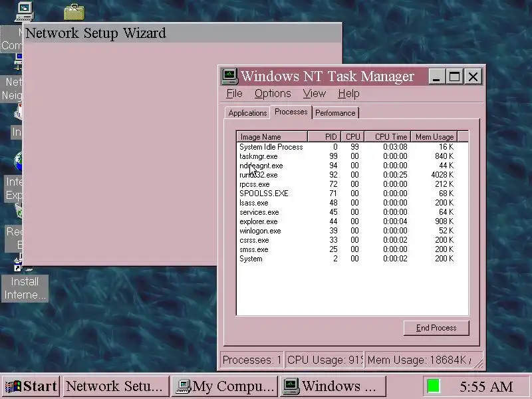Screen dimensions: 532x399
Task: Open the Start menu
Action: pyautogui.click(x=31, y=386)
